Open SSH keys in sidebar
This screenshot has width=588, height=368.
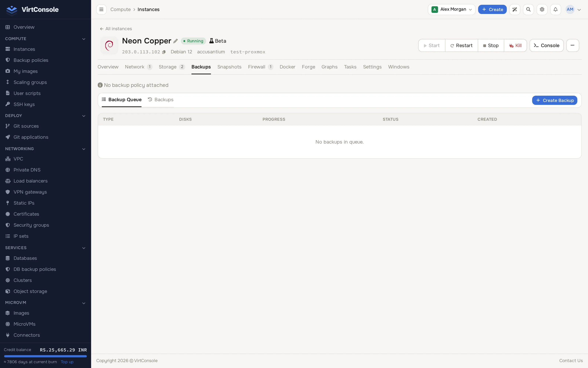click(24, 104)
